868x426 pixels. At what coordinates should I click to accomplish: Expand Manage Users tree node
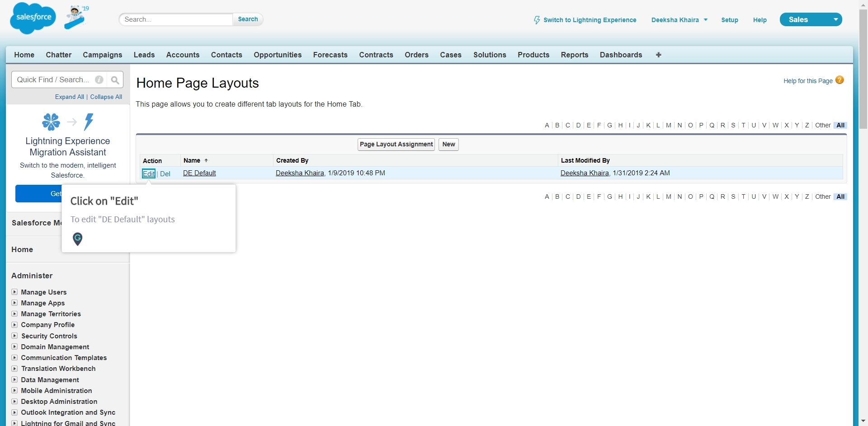click(14, 292)
